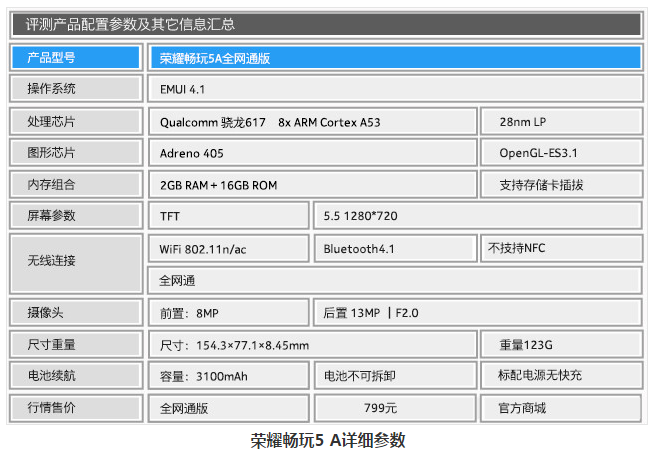Click the '不技持NFC' cell
The height and width of the screenshot is (452, 657).
click(561, 248)
